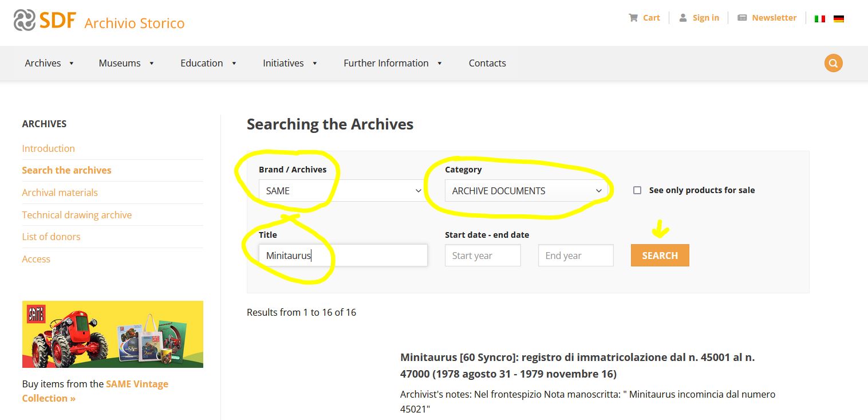
Task: Open the shopping Cart
Action: pos(645,18)
